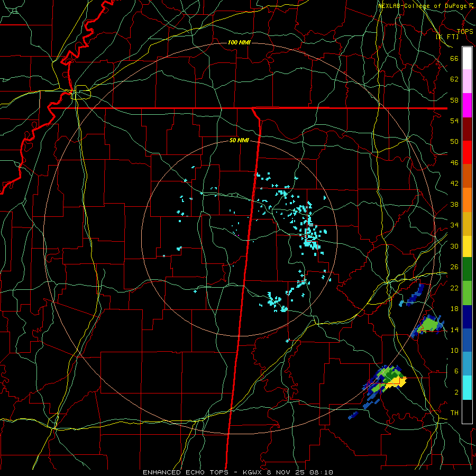Click the 66 value on the legend scale

pyautogui.click(x=454, y=58)
